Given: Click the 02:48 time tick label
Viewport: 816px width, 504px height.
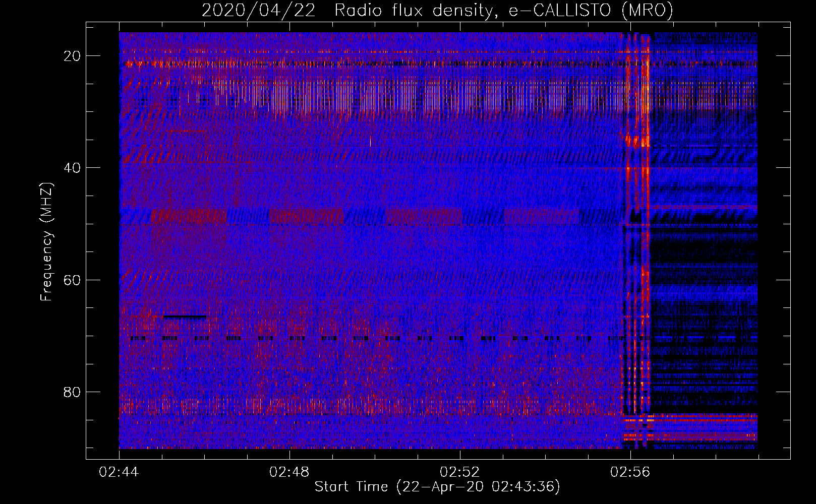Looking at the screenshot, I should pyautogui.click(x=289, y=472).
